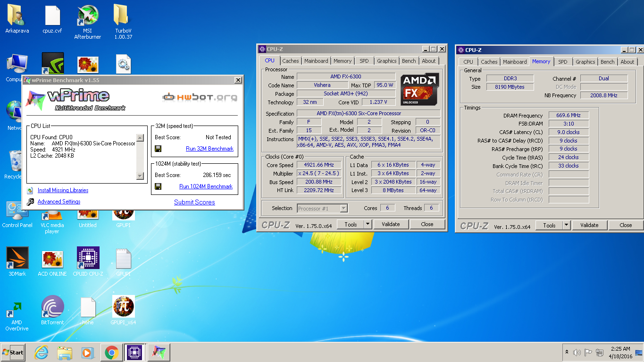Open the Action Center flag tray icon
Viewport: 644px width, 362px height.
tap(588, 353)
